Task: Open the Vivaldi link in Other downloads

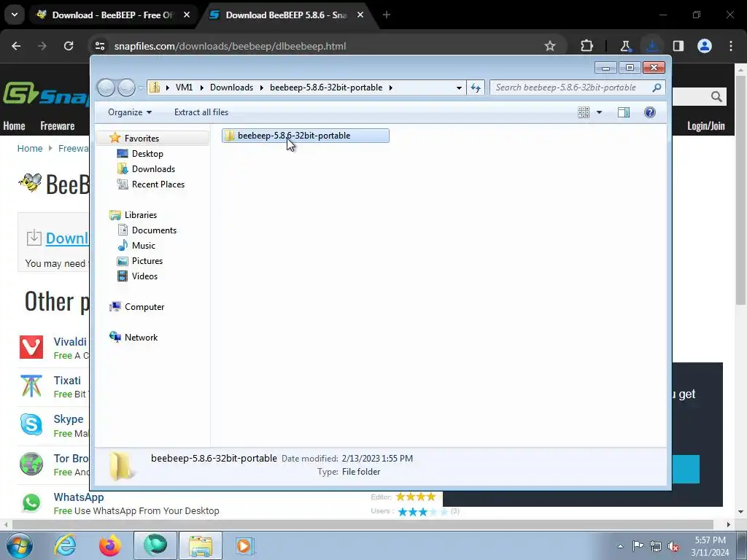Action: (70, 342)
